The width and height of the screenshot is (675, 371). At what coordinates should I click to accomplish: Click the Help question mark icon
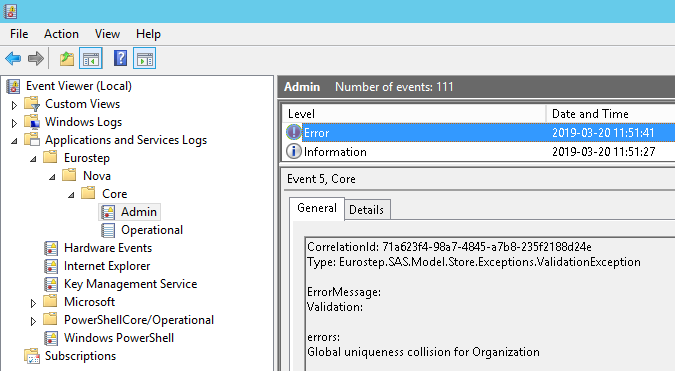click(121, 58)
